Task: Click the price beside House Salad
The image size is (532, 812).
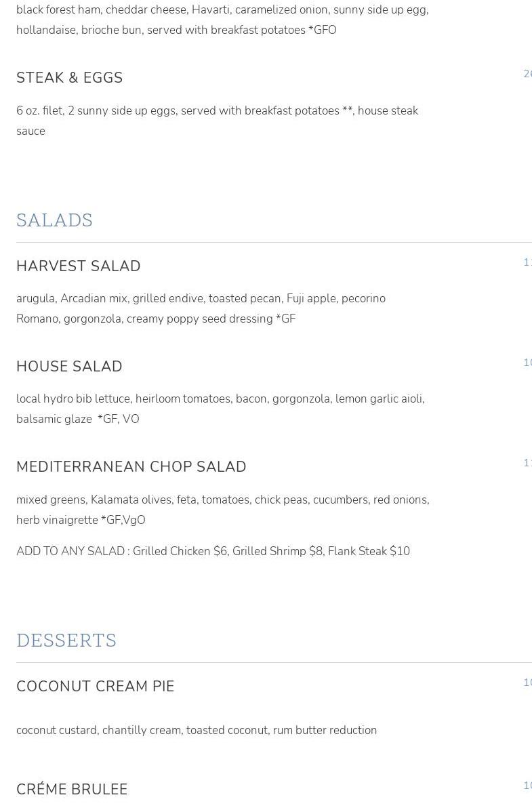Action: [527, 363]
